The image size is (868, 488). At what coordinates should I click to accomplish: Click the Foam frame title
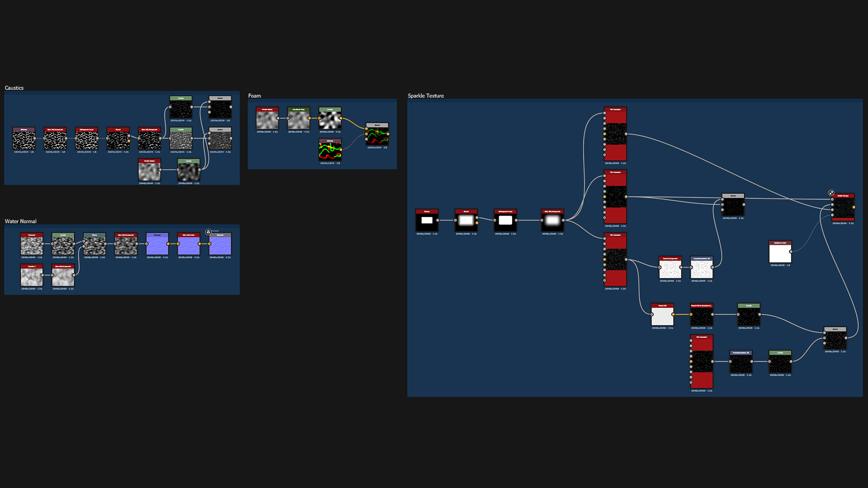[255, 96]
